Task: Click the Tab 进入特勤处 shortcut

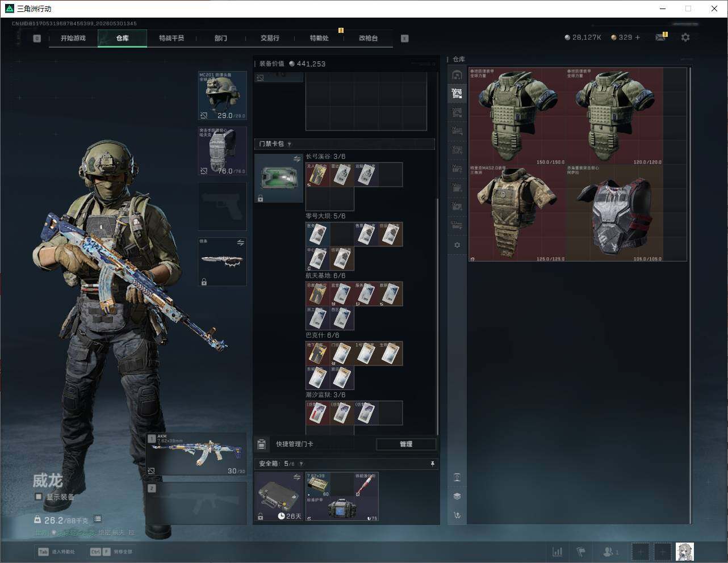Action: (x=57, y=552)
